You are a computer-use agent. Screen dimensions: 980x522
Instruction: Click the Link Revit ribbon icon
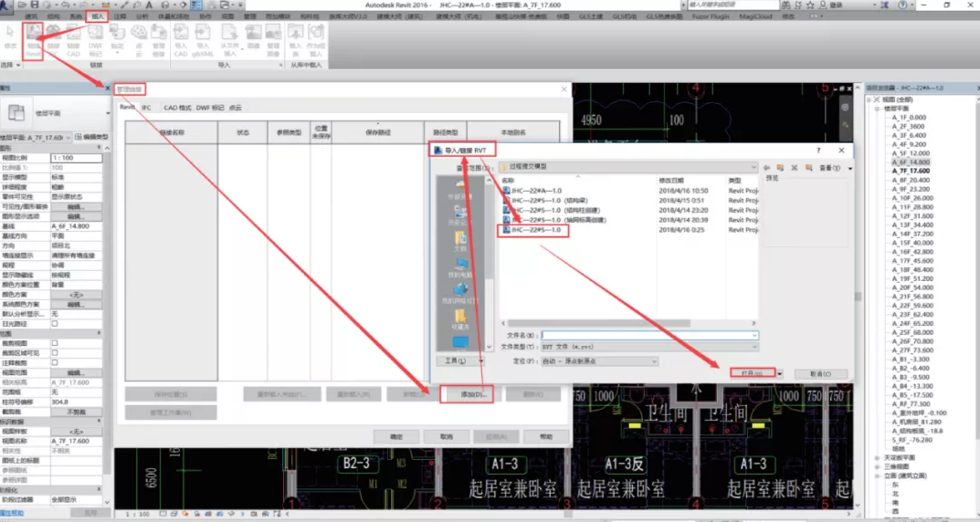pos(33,38)
